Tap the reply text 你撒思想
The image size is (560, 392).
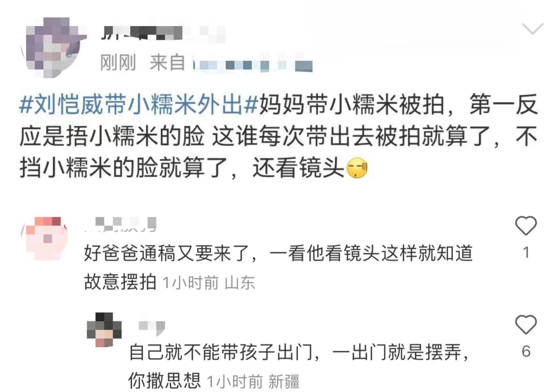pos(164,381)
